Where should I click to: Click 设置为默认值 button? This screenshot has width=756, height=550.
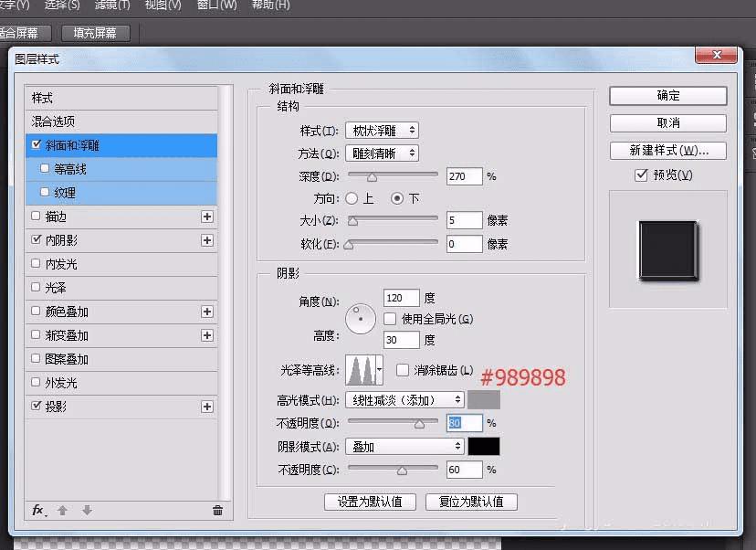coord(370,502)
